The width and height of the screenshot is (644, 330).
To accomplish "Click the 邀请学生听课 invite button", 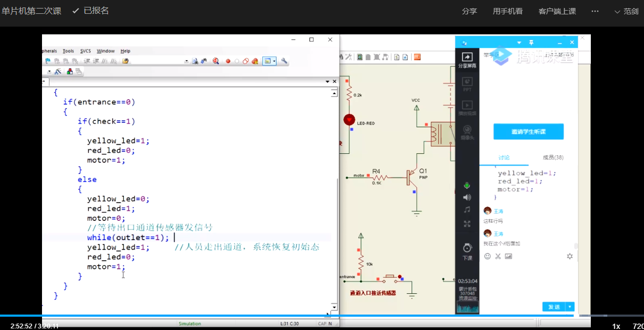I will [x=528, y=131].
